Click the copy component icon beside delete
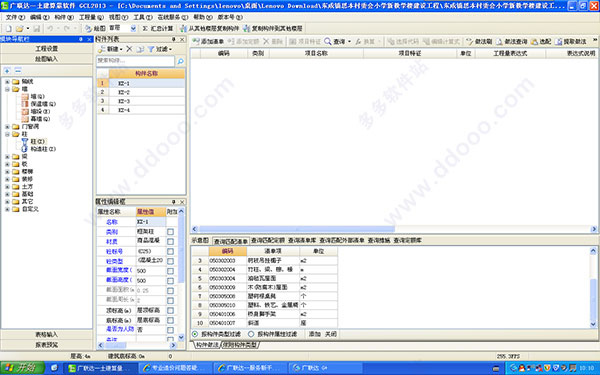 140,49
